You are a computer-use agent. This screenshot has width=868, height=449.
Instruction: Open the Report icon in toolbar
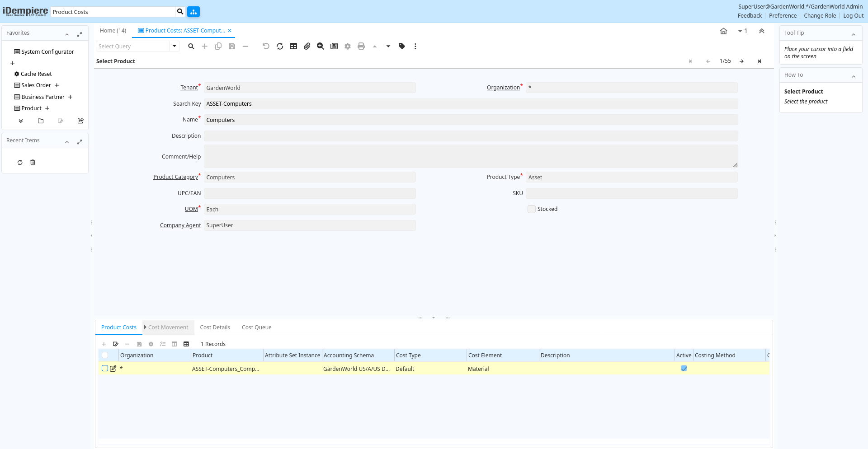click(334, 46)
